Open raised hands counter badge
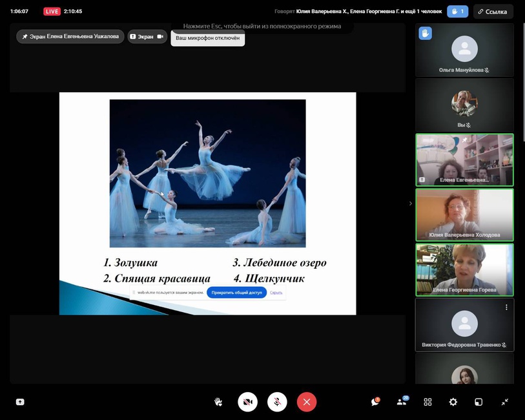Screen dimensions: 525x420 [x=457, y=12]
